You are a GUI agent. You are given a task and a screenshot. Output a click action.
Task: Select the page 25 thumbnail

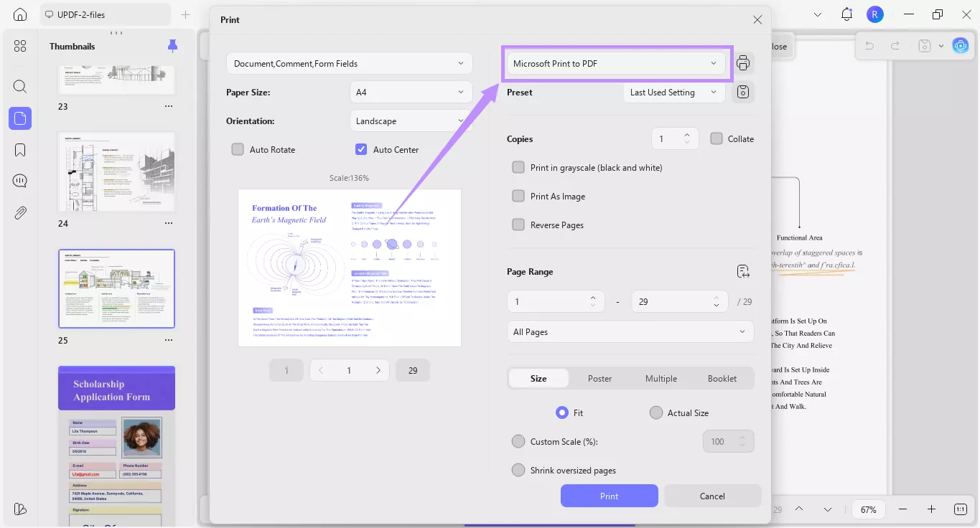tap(116, 288)
